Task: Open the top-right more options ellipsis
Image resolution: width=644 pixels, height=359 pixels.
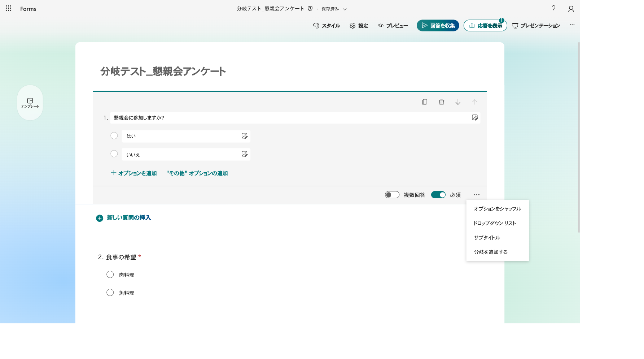Action: [x=572, y=25]
